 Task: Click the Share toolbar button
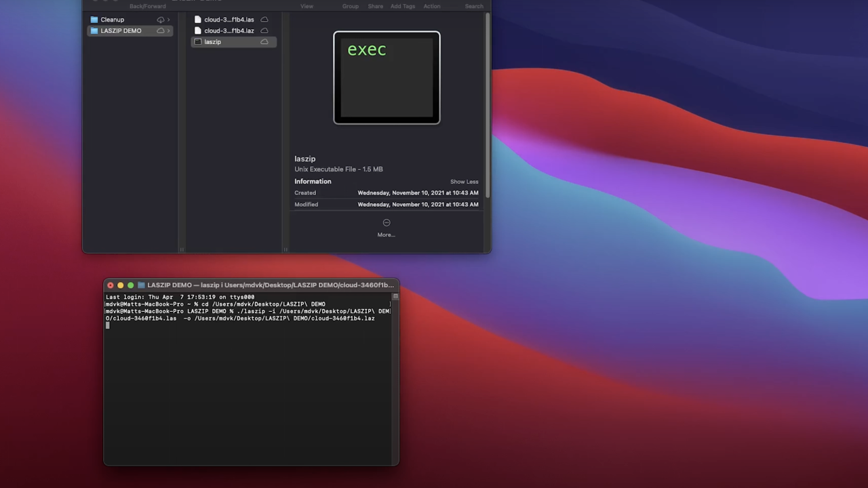pyautogui.click(x=375, y=6)
